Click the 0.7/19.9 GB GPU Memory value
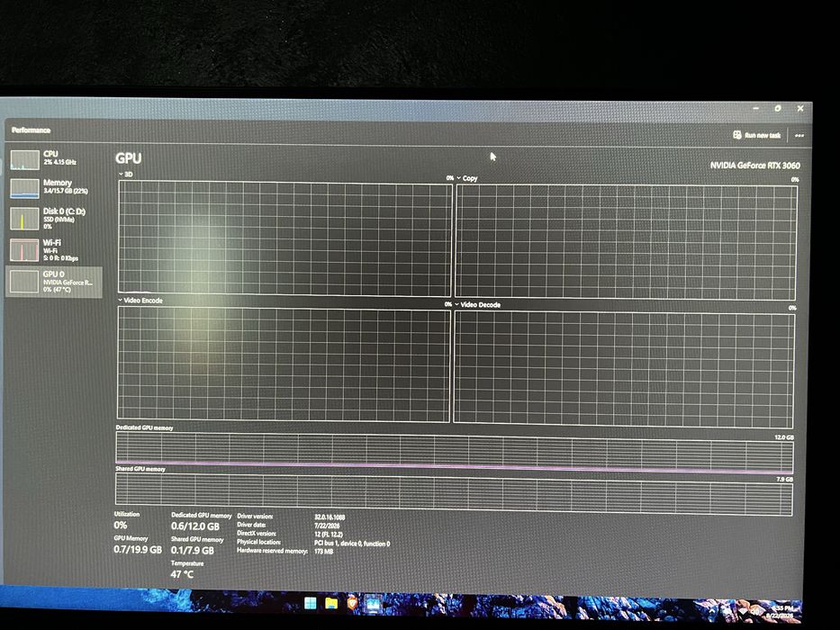This screenshot has height=630, width=840. pyautogui.click(x=138, y=550)
